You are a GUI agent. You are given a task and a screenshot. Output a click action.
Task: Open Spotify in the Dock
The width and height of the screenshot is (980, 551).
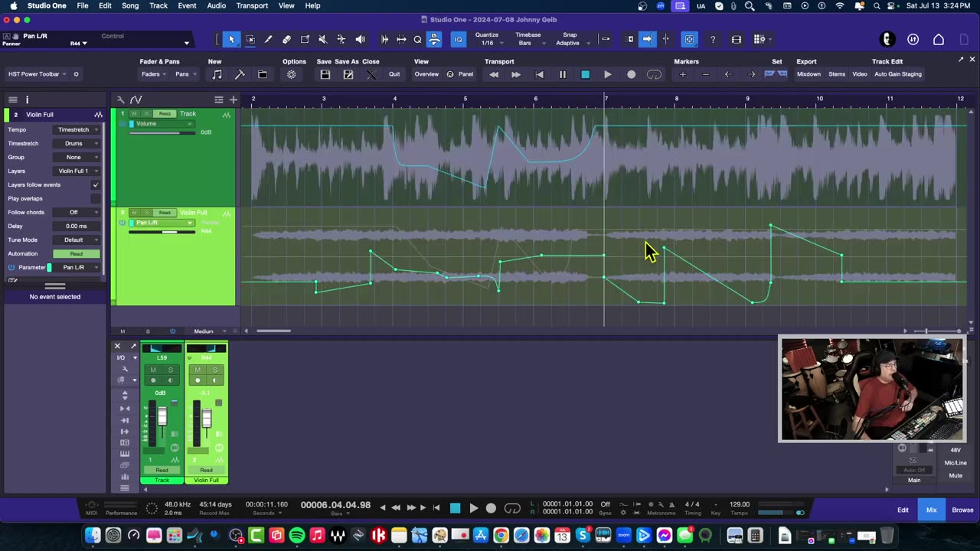click(x=296, y=536)
